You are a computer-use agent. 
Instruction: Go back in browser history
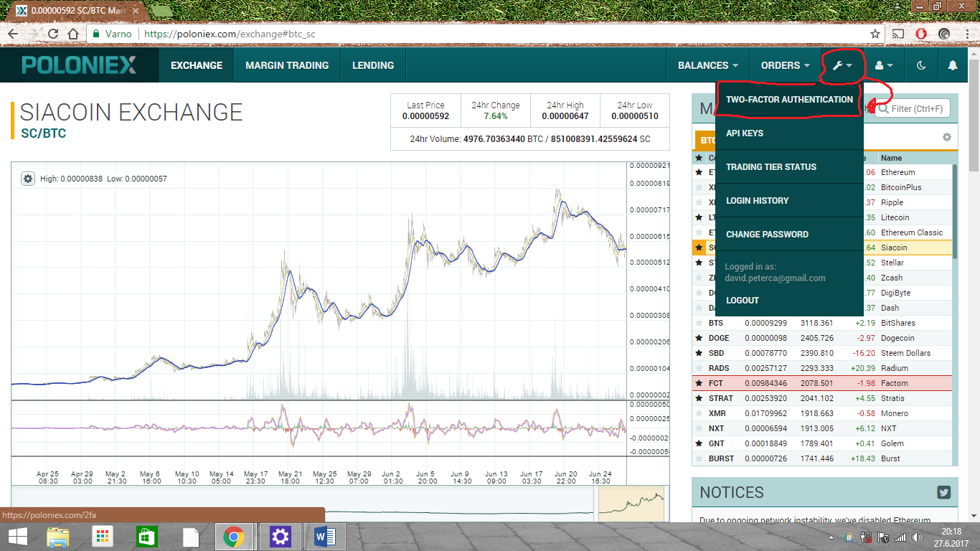pyautogui.click(x=14, y=34)
